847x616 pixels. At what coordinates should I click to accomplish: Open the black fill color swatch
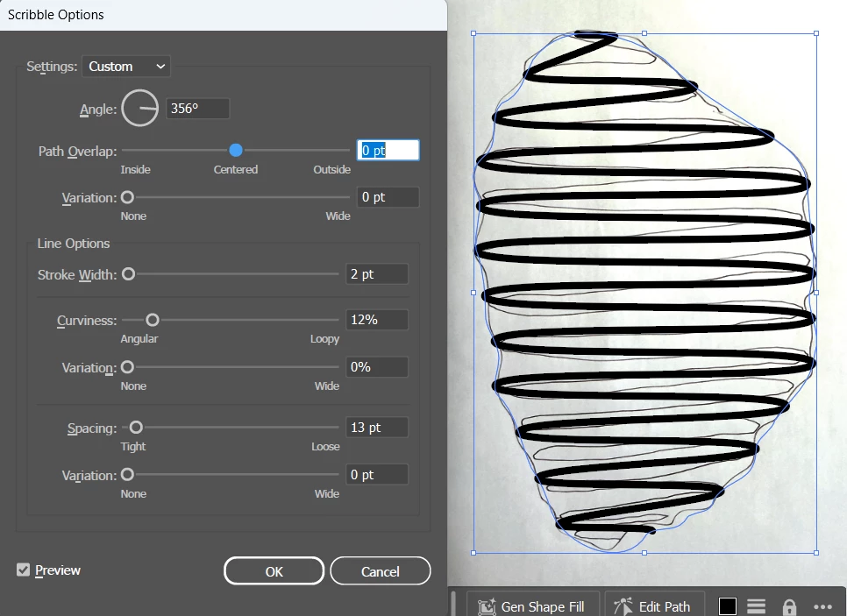728,606
